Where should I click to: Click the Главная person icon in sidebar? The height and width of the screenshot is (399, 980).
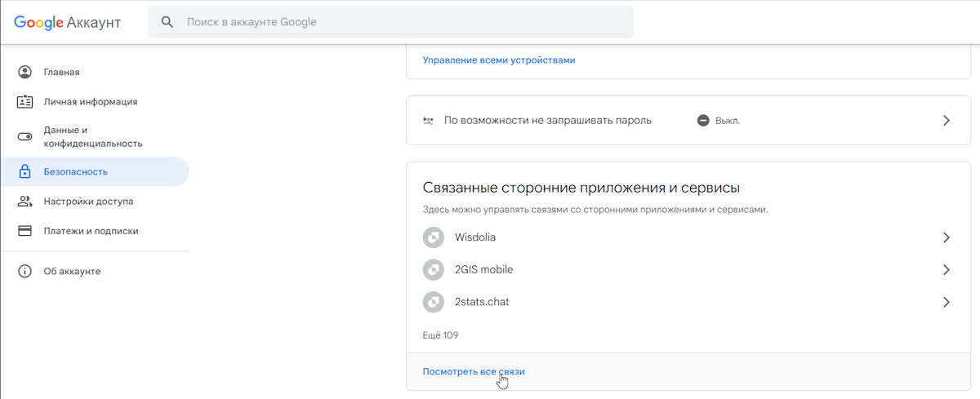pyautogui.click(x=25, y=72)
